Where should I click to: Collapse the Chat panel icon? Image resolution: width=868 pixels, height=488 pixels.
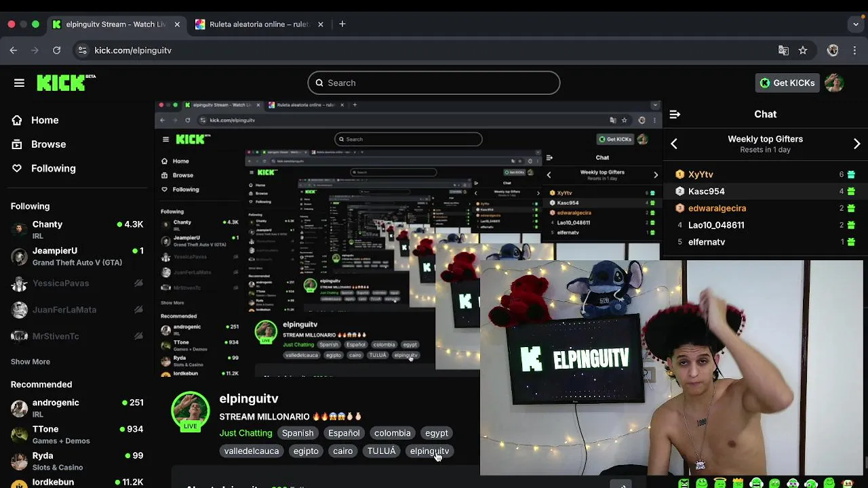click(675, 115)
